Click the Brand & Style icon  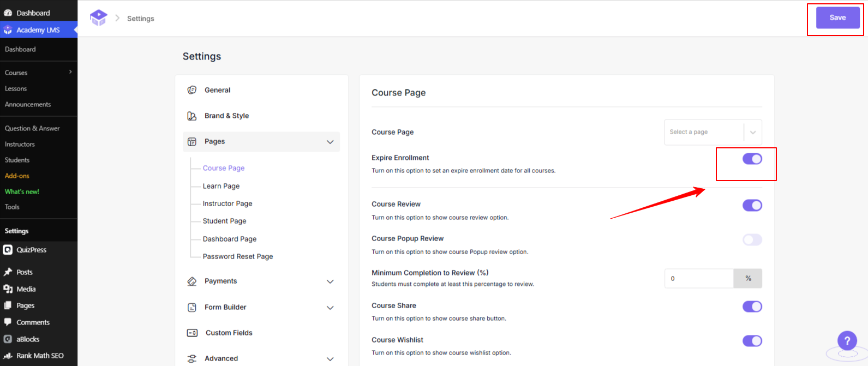click(x=192, y=116)
